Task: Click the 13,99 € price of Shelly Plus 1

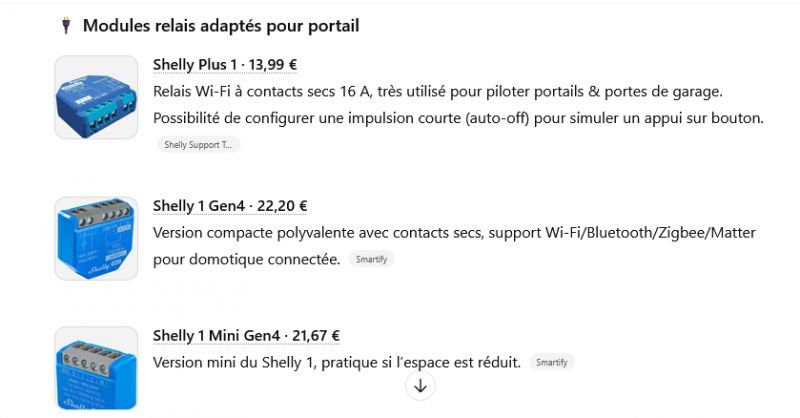Action: point(273,65)
